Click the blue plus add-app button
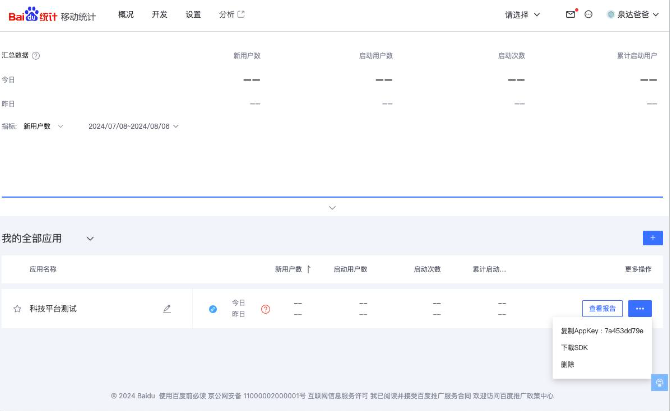Viewport: 670px width, 411px height. (652, 238)
